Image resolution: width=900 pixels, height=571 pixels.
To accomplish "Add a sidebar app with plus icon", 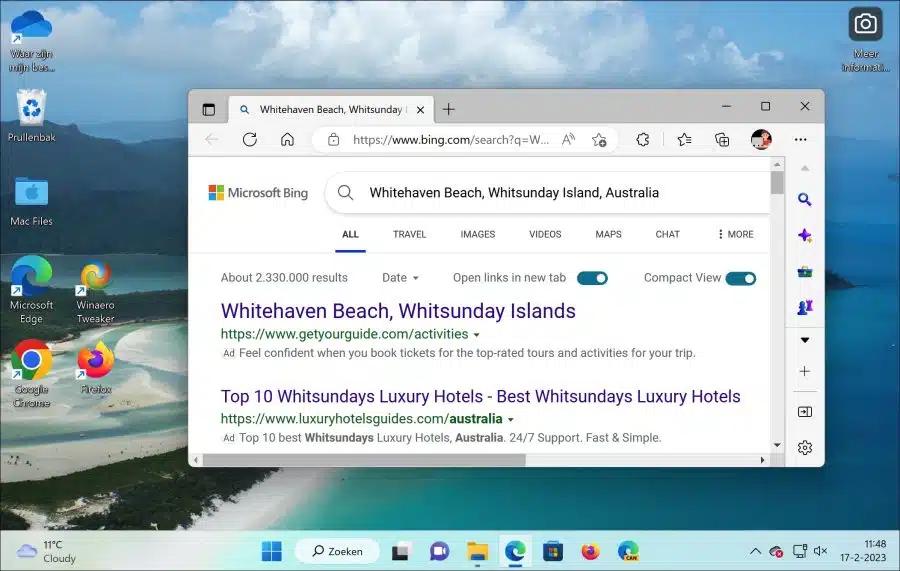I will [x=805, y=371].
